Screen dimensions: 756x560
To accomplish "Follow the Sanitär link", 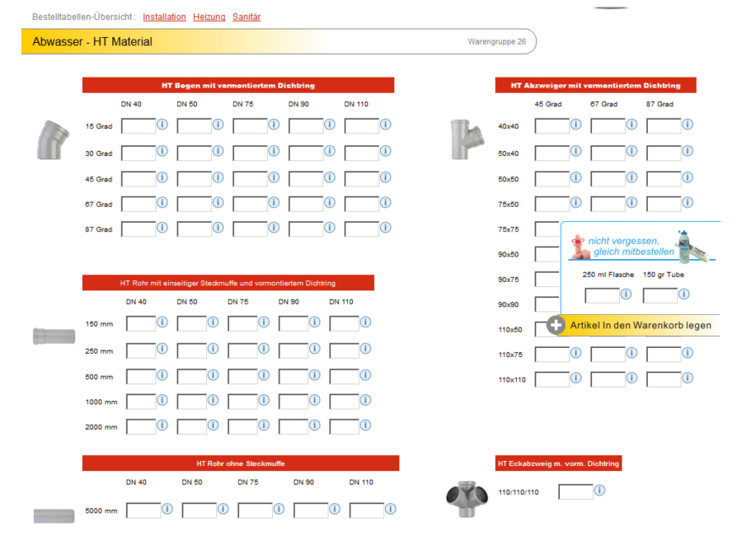I will 247,16.
